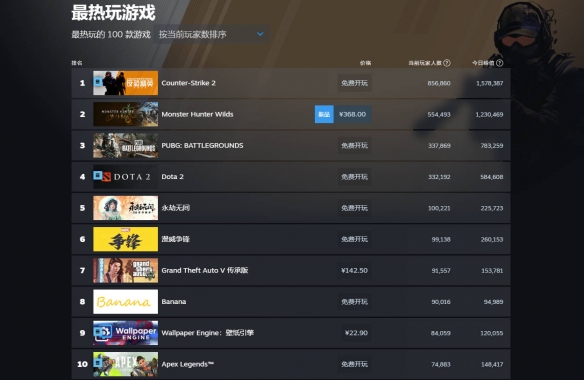
Task: Open the yellow 争锋 thumbnail
Action: pyautogui.click(x=126, y=239)
